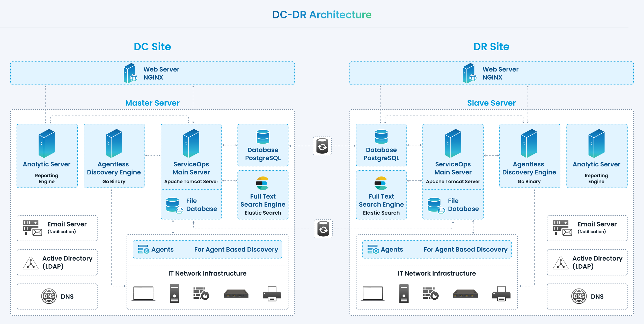
Task: Click the file database replication sync icon
Action: coord(323,229)
